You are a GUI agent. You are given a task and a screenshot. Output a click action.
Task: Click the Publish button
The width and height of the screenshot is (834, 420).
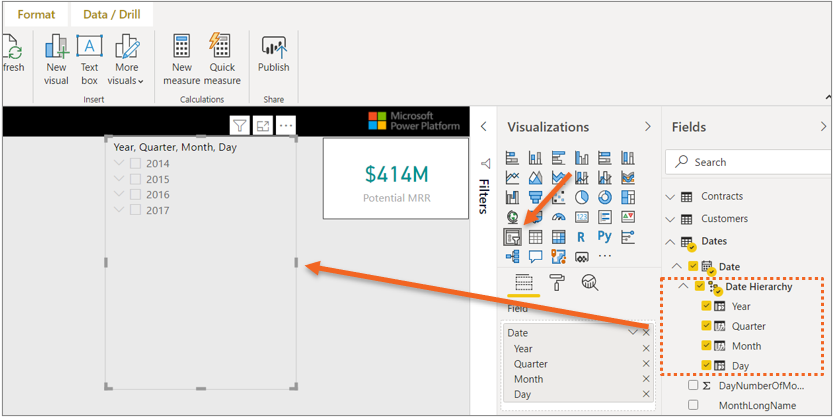[x=273, y=54]
